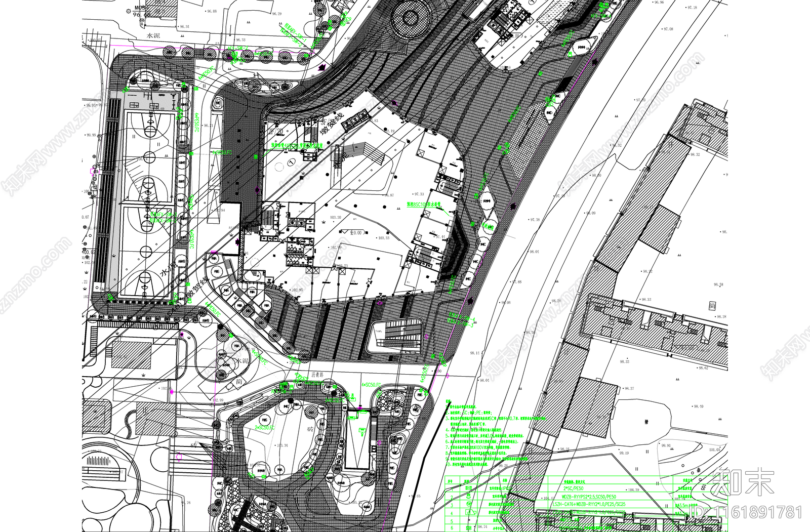810x532 pixels.
Task: Click the 98.09 spot elevation
Action: click(591, 213)
